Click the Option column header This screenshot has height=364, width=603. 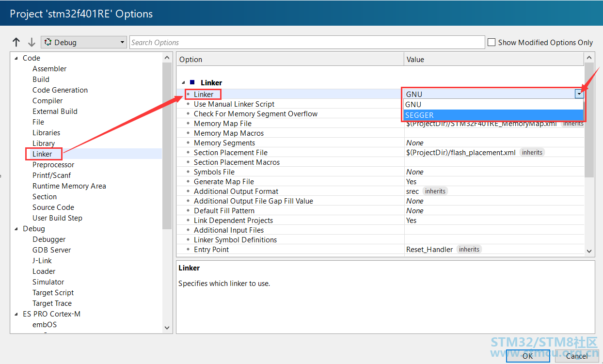290,60
